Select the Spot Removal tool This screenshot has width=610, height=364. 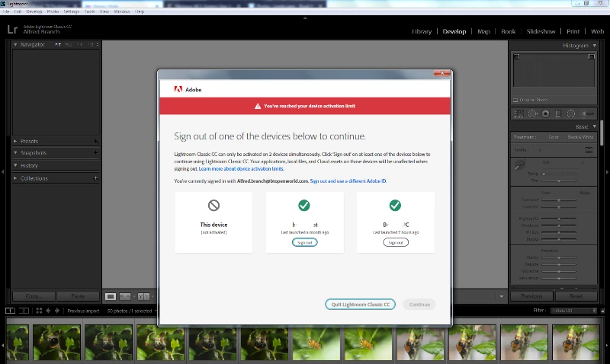click(532, 113)
